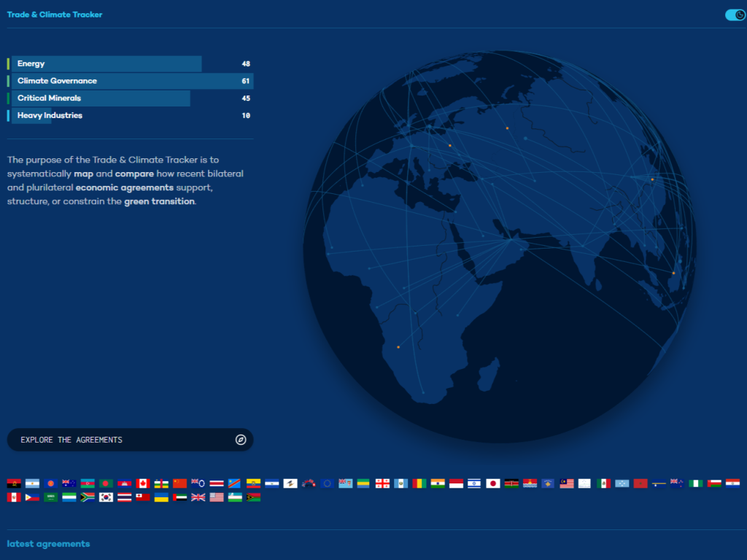Select the Heavy Industries category bar
747x560 pixels.
tap(130, 115)
